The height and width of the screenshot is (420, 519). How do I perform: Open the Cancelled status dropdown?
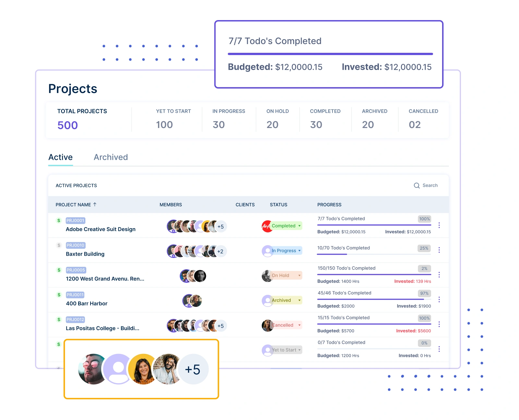point(299,325)
